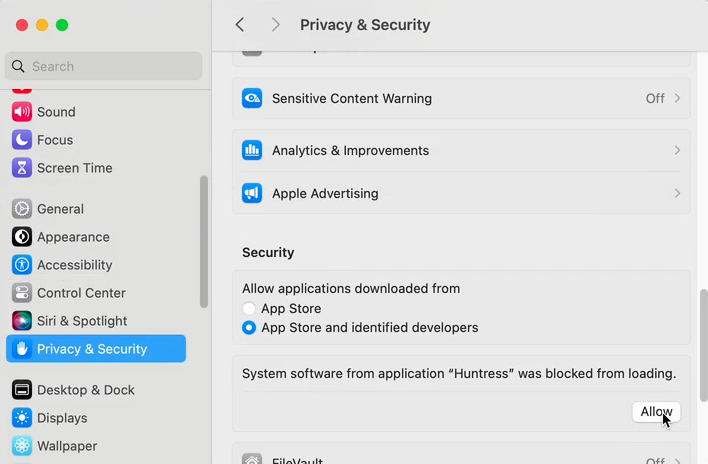Open the Displays settings pane
This screenshot has width=708, height=464.
(62, 418)
